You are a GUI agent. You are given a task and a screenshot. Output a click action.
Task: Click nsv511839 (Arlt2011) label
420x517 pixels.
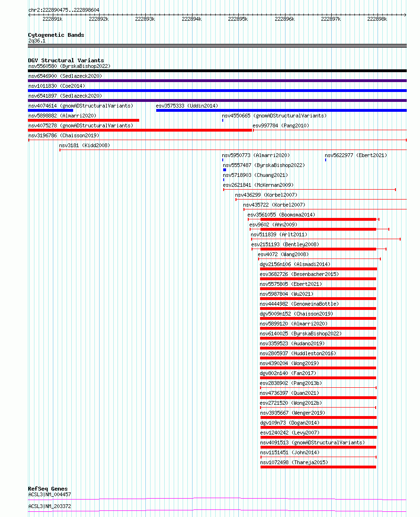(279, 234)
